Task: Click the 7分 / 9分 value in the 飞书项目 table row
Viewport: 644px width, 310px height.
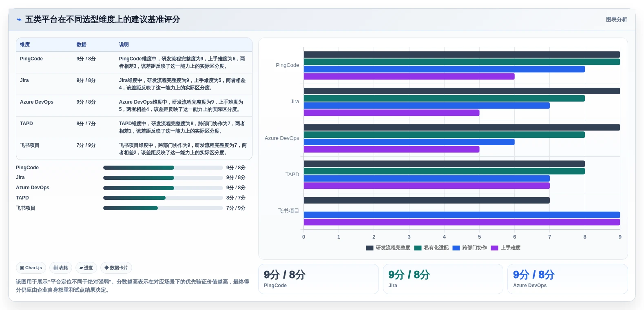Action: click(x=86, y=145)
